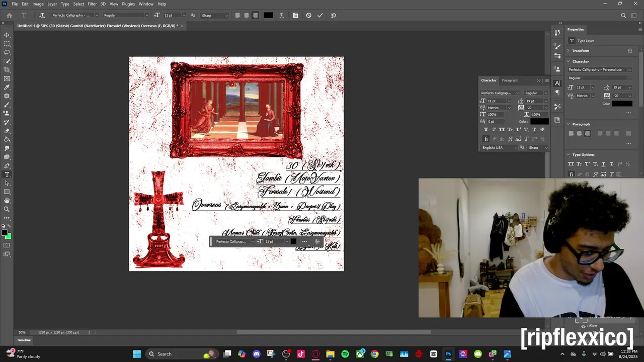Image resolution: width=644 pixels, height=362 pixels.
Task: Select the Brush tool
Action: click(x=7, y=105)
